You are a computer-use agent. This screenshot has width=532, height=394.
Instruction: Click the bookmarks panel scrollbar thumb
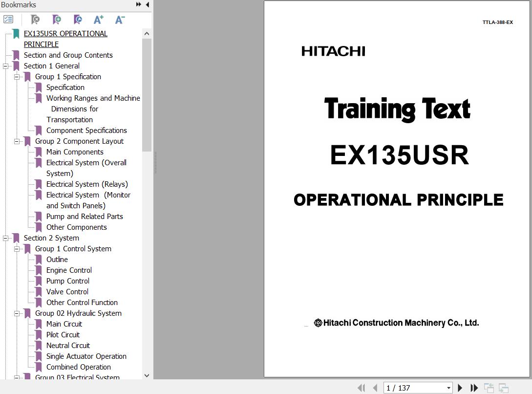point(147,95)
